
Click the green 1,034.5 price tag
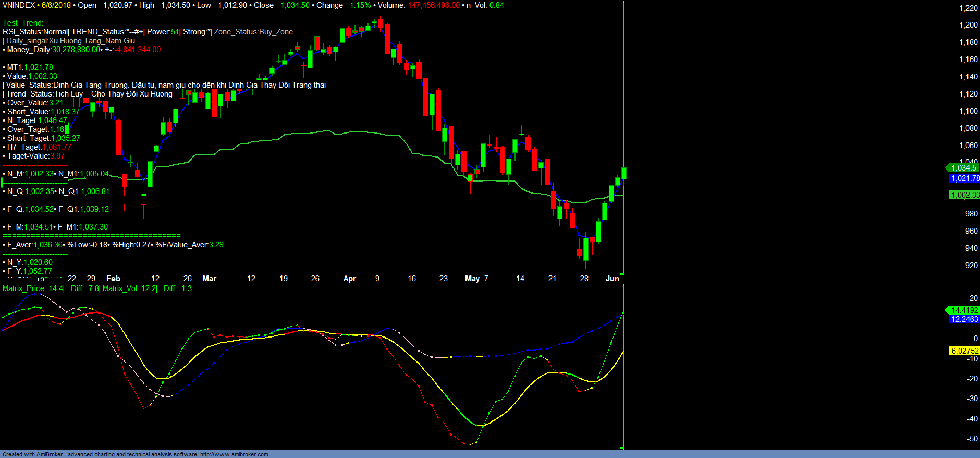pos(963,168)
